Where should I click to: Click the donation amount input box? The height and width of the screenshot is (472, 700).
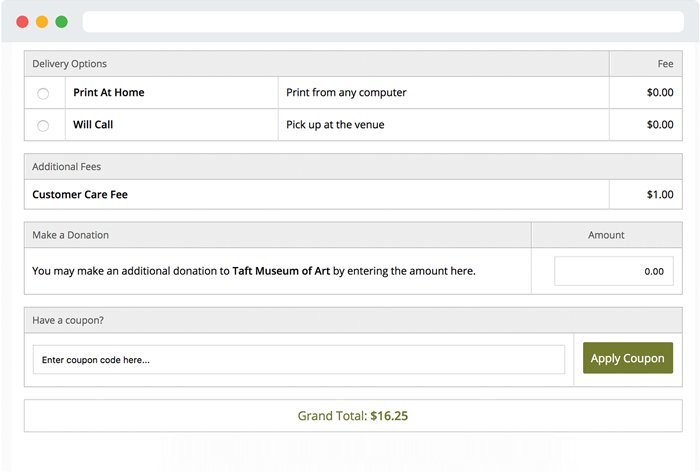(x=613, y=271)
